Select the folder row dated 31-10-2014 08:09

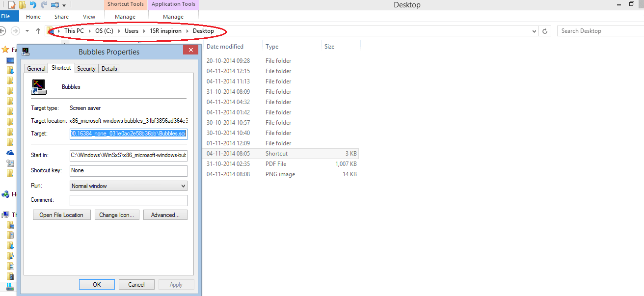281,92
